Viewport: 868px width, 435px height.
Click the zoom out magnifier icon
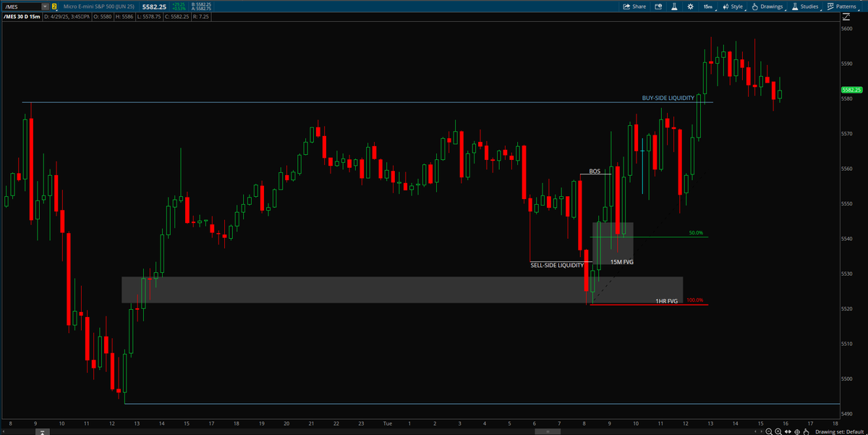(x=769, y=431)
